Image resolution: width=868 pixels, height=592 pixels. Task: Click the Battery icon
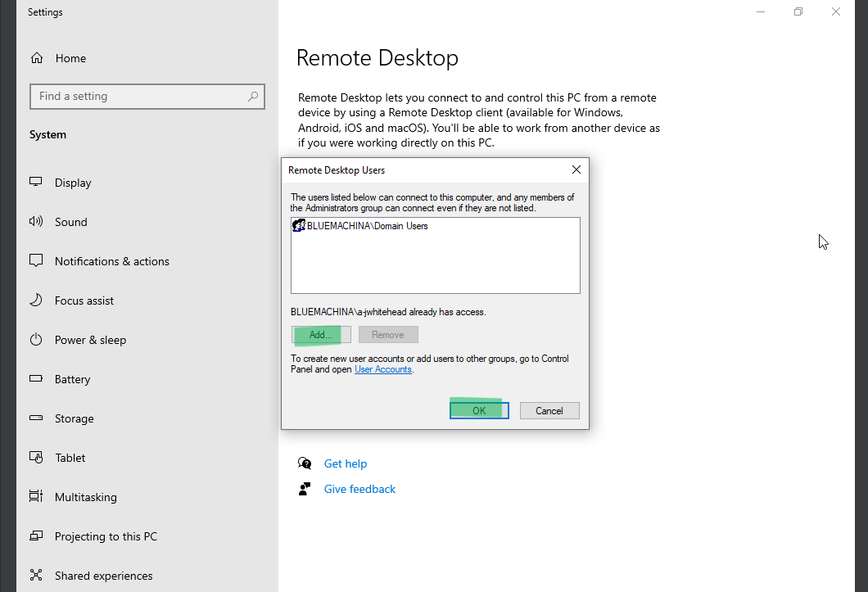tap(36, 379)
